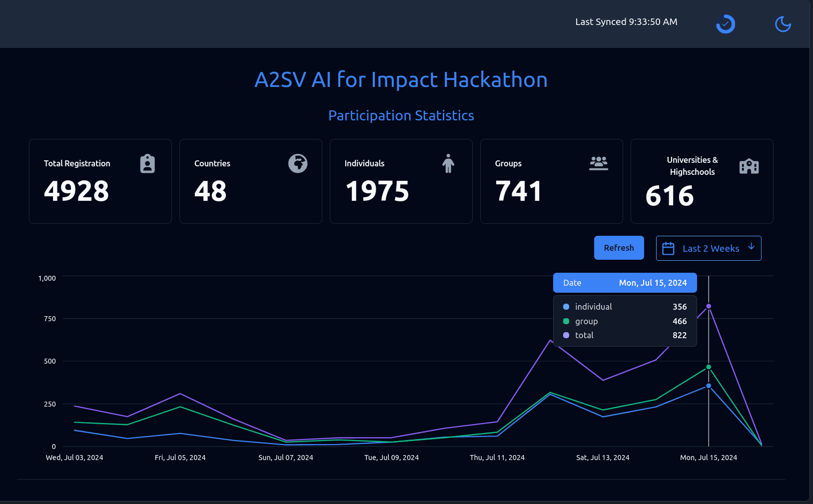Click the Countries value 48

click(x=210, y=191)
